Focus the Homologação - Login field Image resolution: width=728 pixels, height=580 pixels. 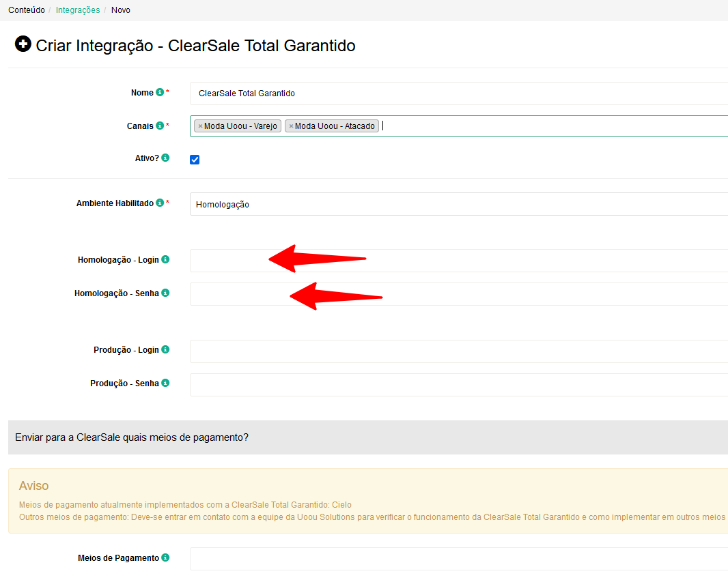tap(459, 261)
